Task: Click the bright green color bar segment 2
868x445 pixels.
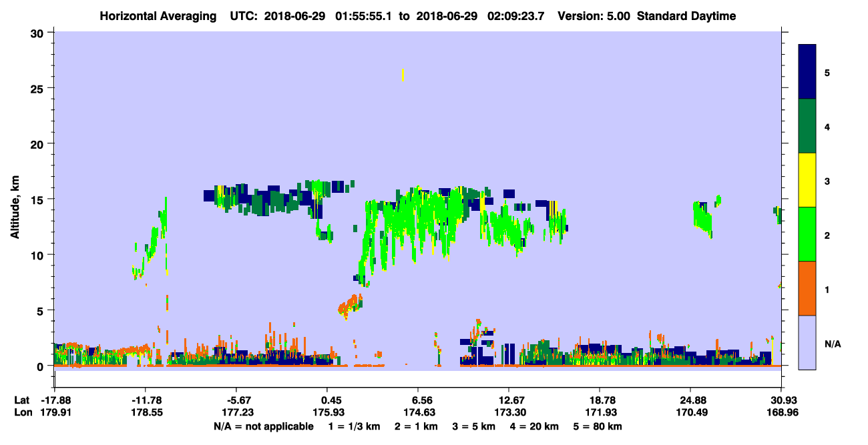Action: 807,234
